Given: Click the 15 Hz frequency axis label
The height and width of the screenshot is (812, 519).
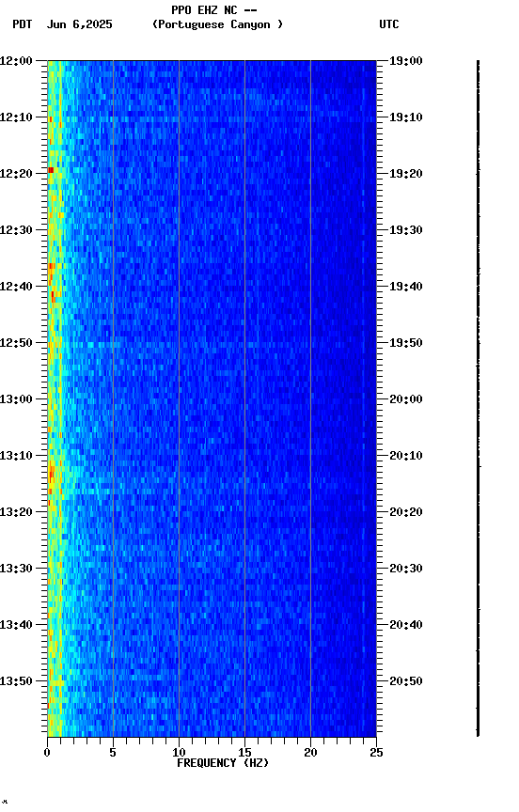Looking at the screenshot, I should coord(244,753).
